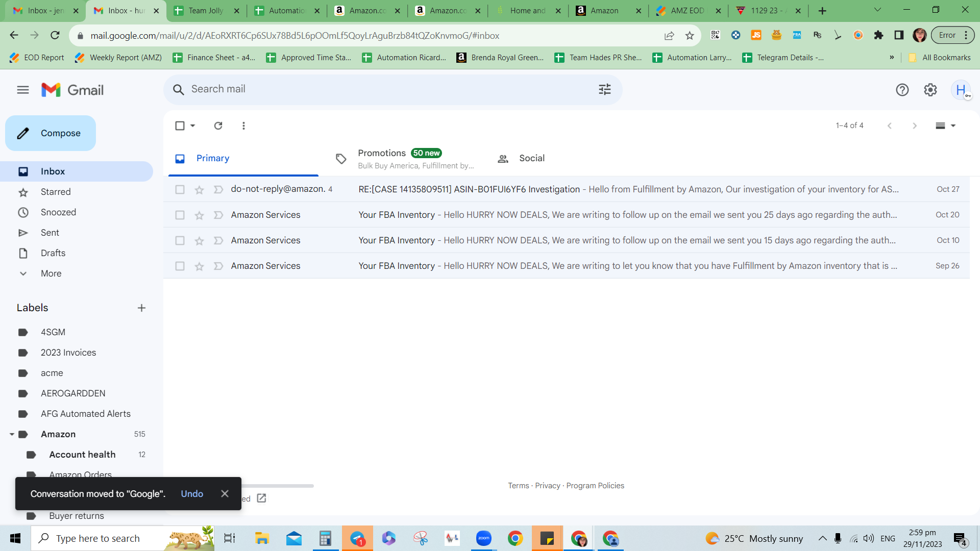Open the Windows Start menu

tap(15, 538)
